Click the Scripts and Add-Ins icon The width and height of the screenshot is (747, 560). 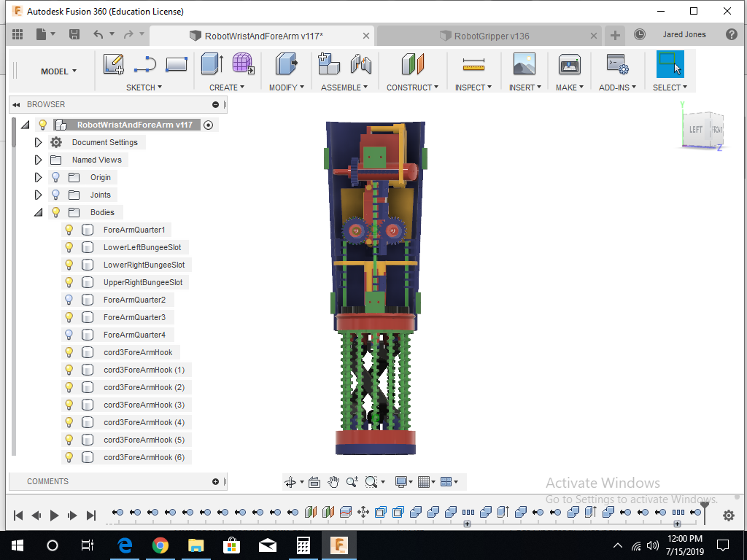tap(617, 64)
